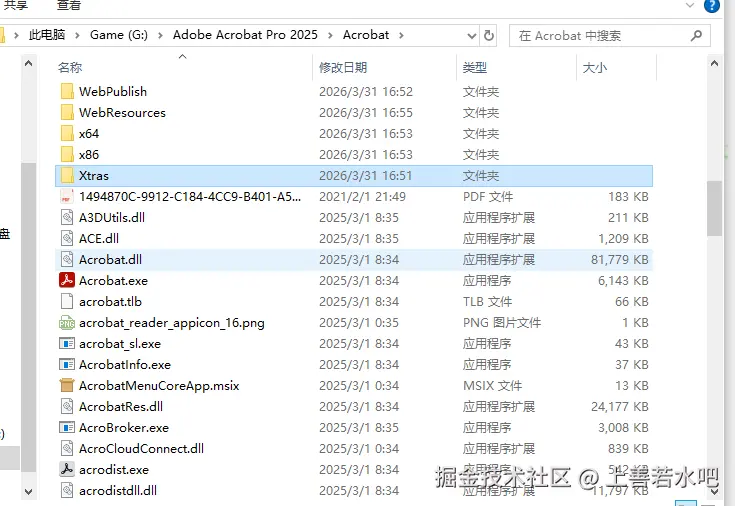This screenshot has height=506, width=735.
Task: Select the file named AcrobatMenuCoreApp.msix
Action: (159, 386)
